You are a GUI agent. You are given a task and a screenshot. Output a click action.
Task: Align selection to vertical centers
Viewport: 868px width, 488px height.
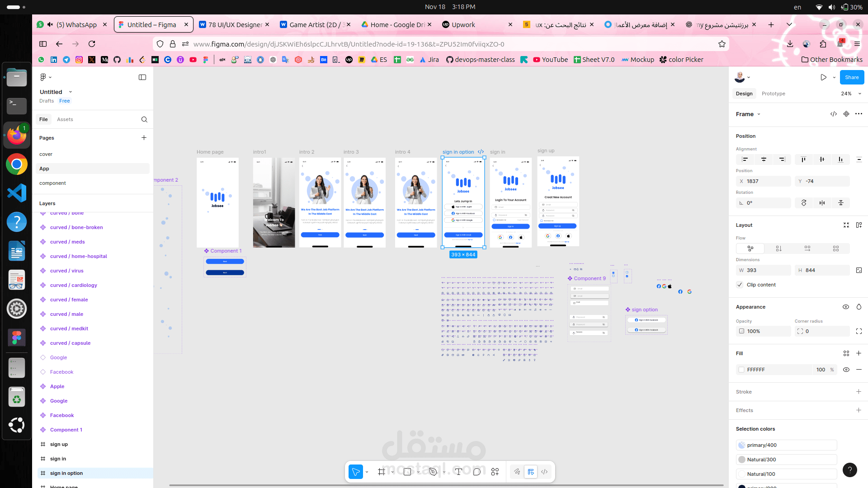click(822, 160)
